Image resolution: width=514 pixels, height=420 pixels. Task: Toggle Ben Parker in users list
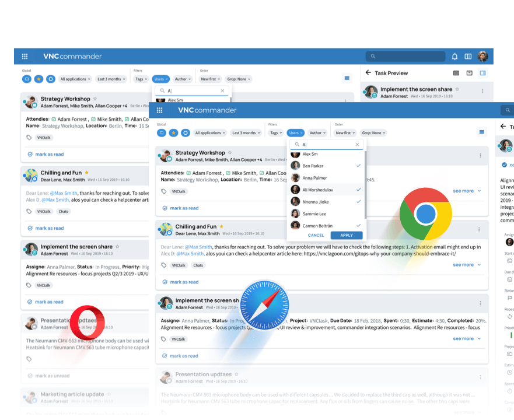click(x=327, y=166)
